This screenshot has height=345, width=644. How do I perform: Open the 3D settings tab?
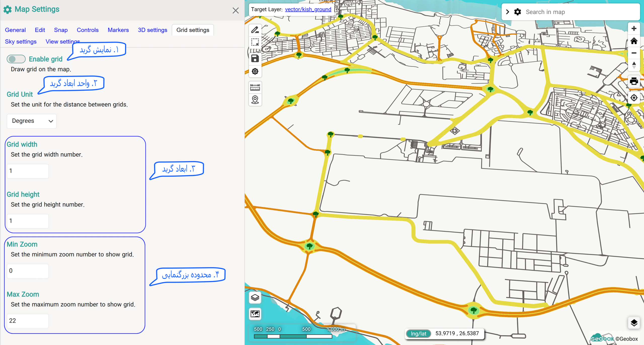coord(152,30)
